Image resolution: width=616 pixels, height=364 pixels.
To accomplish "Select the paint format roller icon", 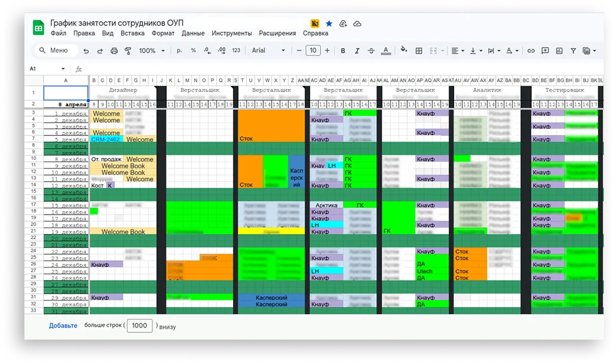I will (x=128, y=51).
